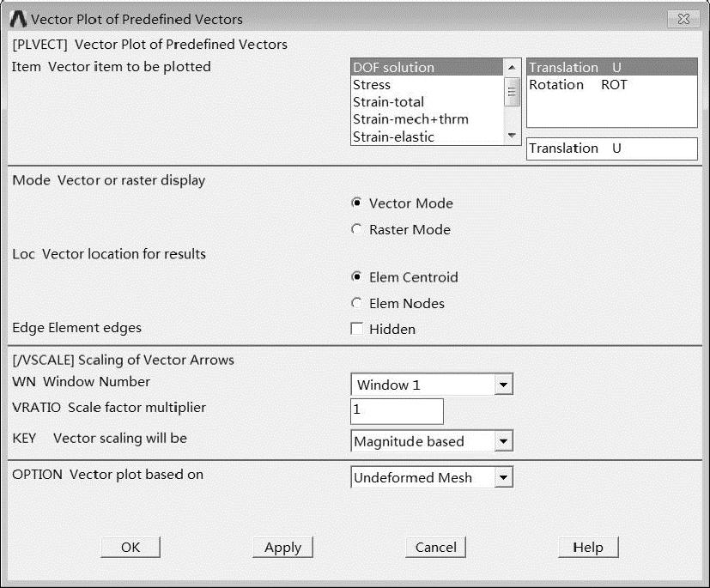
Task: Click the item list scrollbar thumb
Action: point(513,92)
